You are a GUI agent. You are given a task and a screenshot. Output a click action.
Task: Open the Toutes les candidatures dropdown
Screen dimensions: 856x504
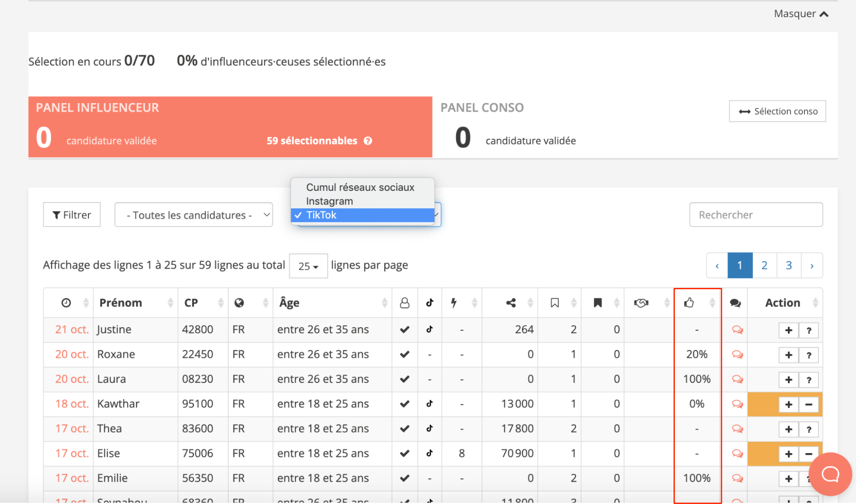point(194,215)
